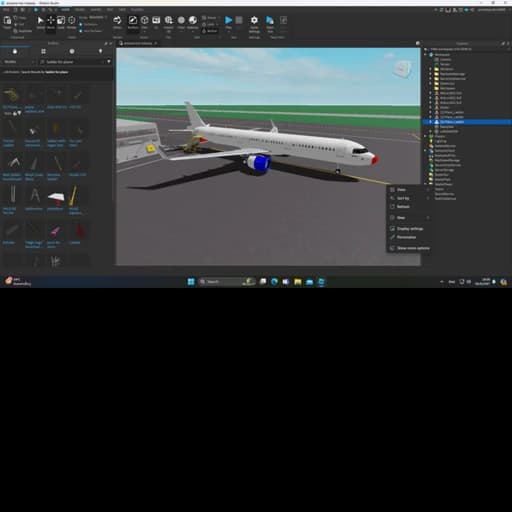
Task: Activate the Move tool
Action: tap(51, 22)
